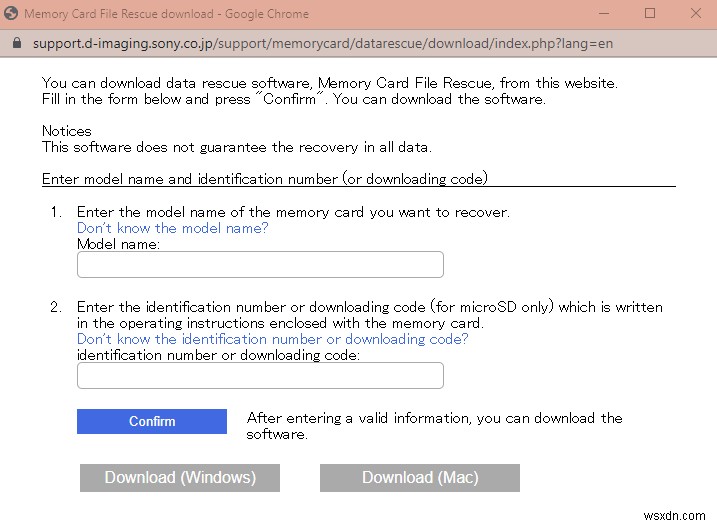The image size is (717, 526).
Task: Click step 2 instruction mentioning microSD
Action: tap(369, 307)
